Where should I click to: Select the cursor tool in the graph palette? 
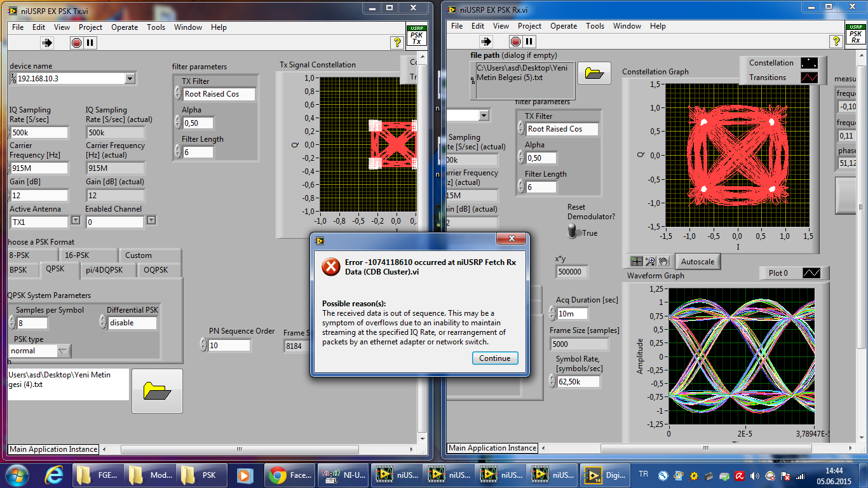point(637,261)
